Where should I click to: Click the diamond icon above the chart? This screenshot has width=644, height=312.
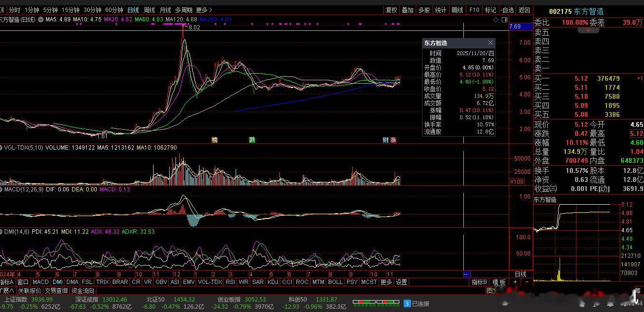(496, 19)
